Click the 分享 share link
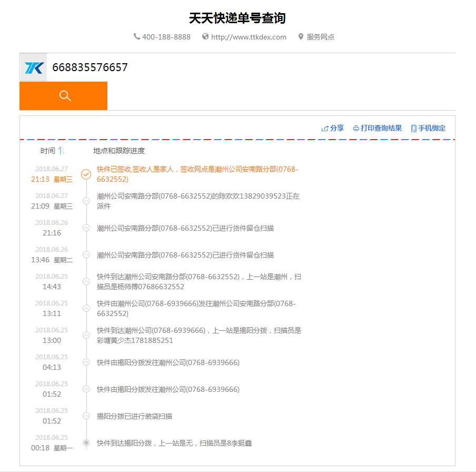Viewport: 476px width, 472px height. point(337,128)
